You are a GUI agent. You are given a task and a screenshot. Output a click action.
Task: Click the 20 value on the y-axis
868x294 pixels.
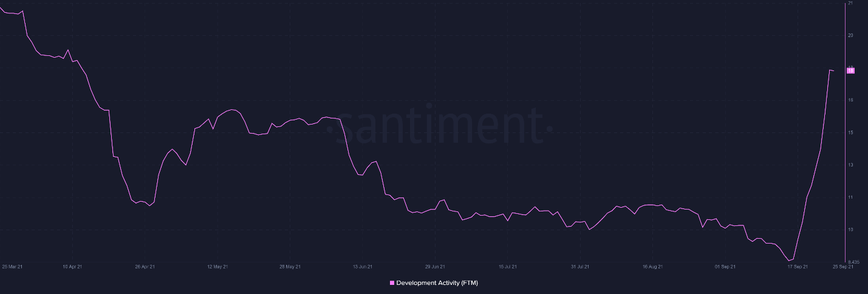point(850,35)
